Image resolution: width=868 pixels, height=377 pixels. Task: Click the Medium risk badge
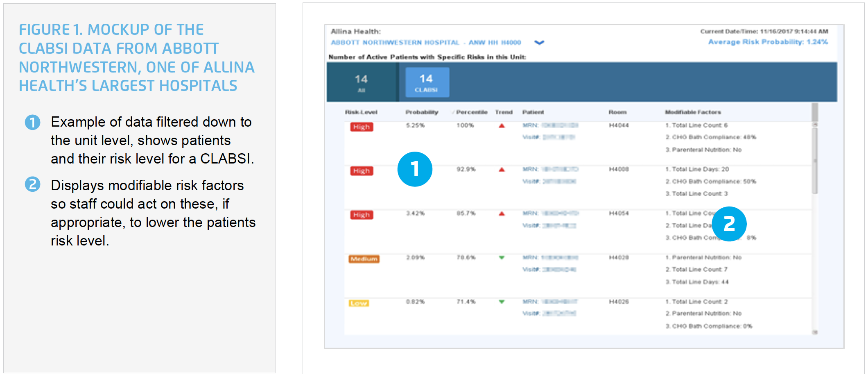pyautogui.click(x=364, y=259)
